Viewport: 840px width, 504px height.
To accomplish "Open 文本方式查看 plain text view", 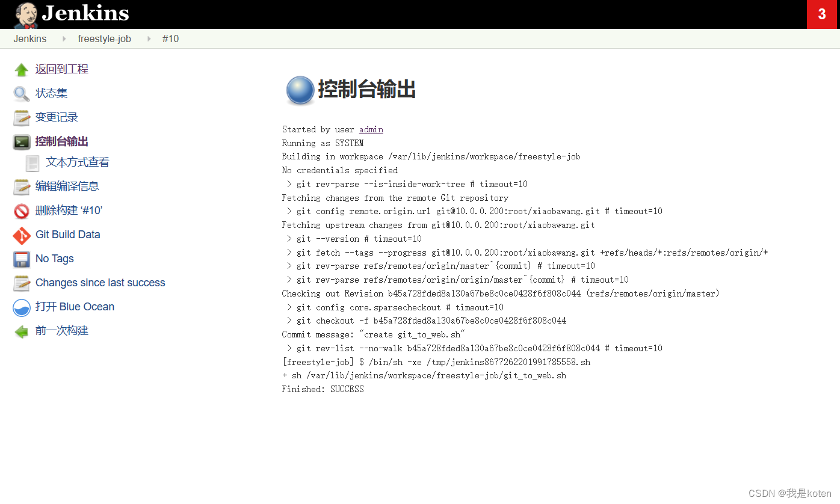I will tap(78, 162).
